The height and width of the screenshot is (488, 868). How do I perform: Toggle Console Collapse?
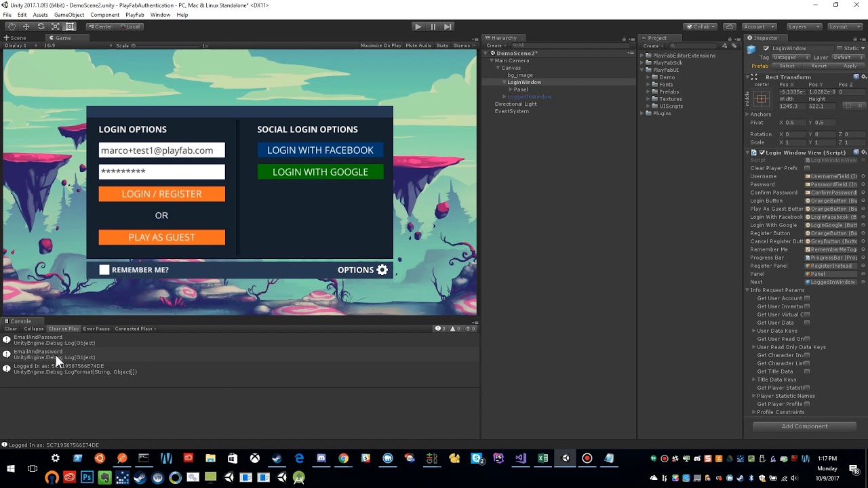pyautogui.click(x=34, y=329)
